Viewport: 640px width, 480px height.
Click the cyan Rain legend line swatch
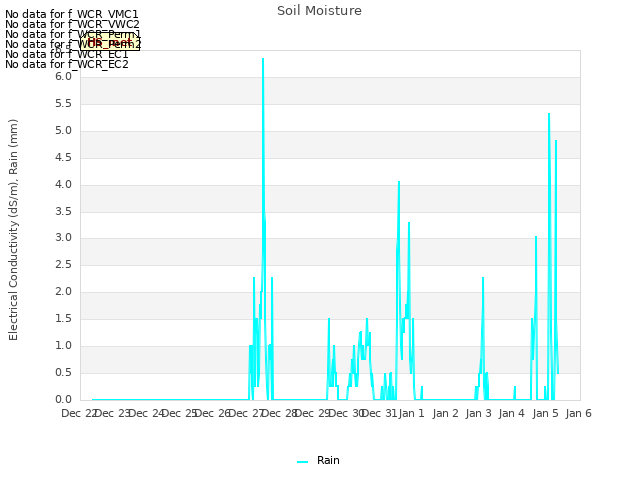(x=302, y=462)
